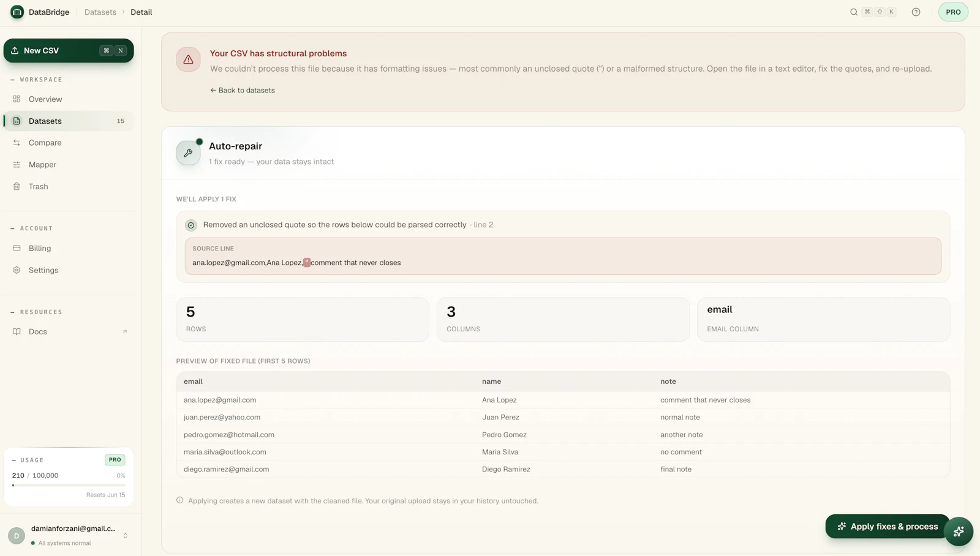Click the info icon by applying note

coord(180,500)
